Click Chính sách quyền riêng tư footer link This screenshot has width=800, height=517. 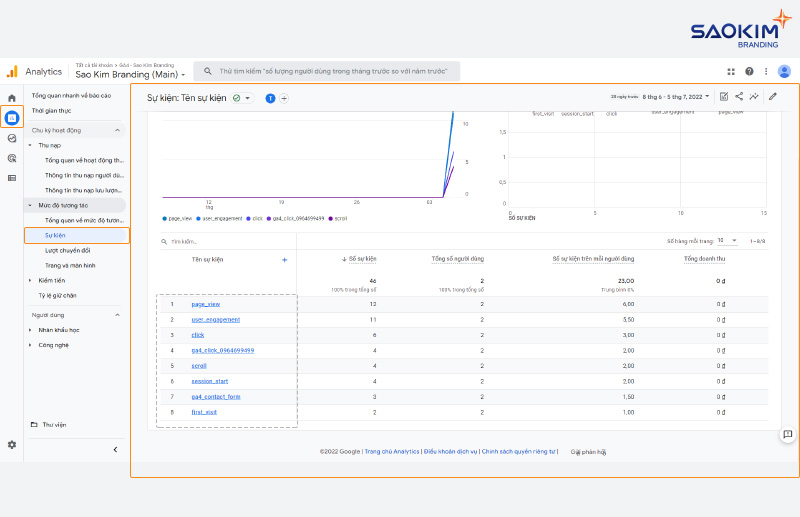(x=518, y=452)
